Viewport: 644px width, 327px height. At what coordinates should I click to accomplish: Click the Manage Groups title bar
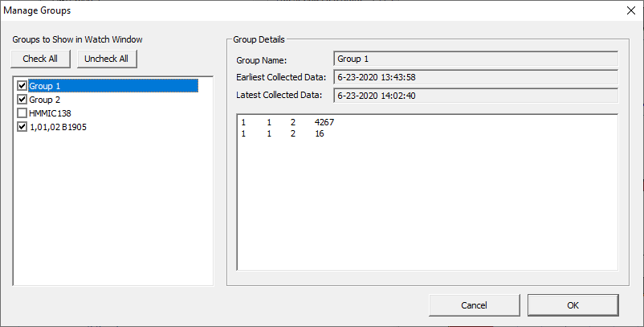coord(241,11)
